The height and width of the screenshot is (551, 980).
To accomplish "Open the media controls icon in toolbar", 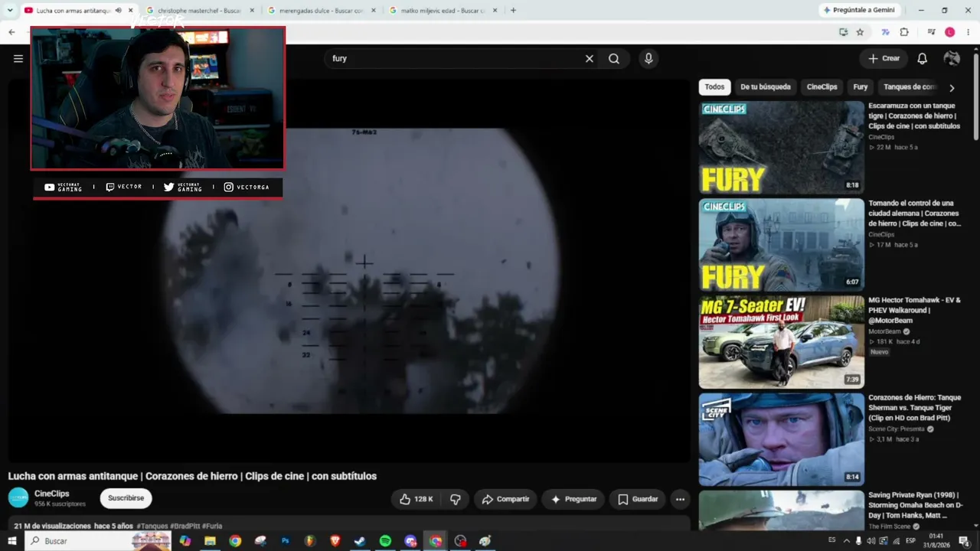I will 931,32.
